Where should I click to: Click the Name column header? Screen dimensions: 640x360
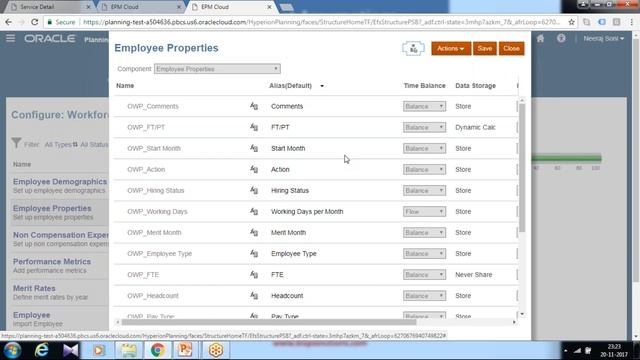click(125, 86)
